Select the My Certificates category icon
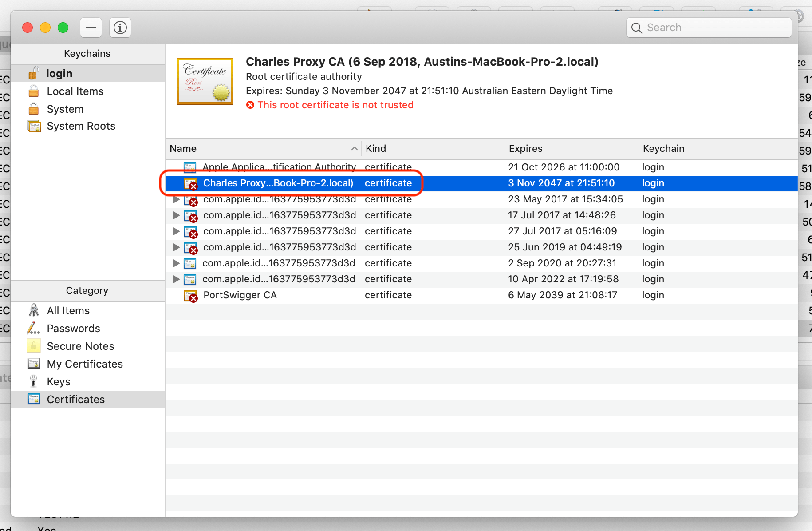Image resolution: width=812 pixels, height=531 pixels. tap(34, 364)
